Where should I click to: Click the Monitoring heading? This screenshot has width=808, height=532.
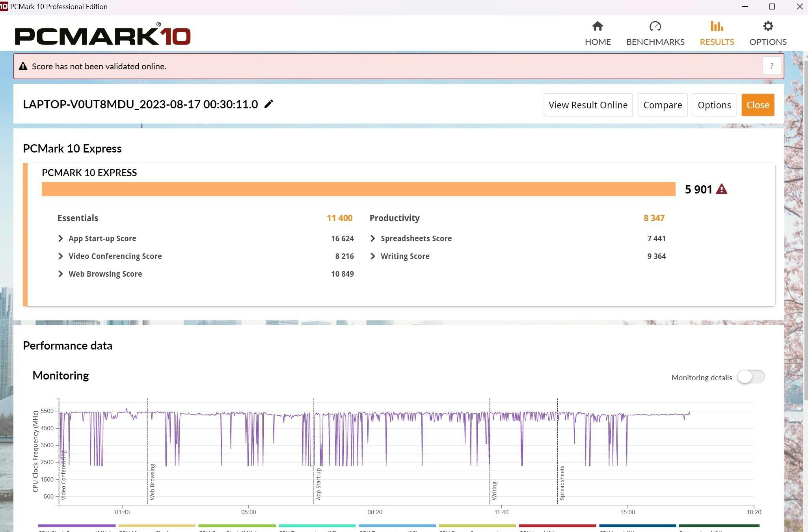(60, 376)
